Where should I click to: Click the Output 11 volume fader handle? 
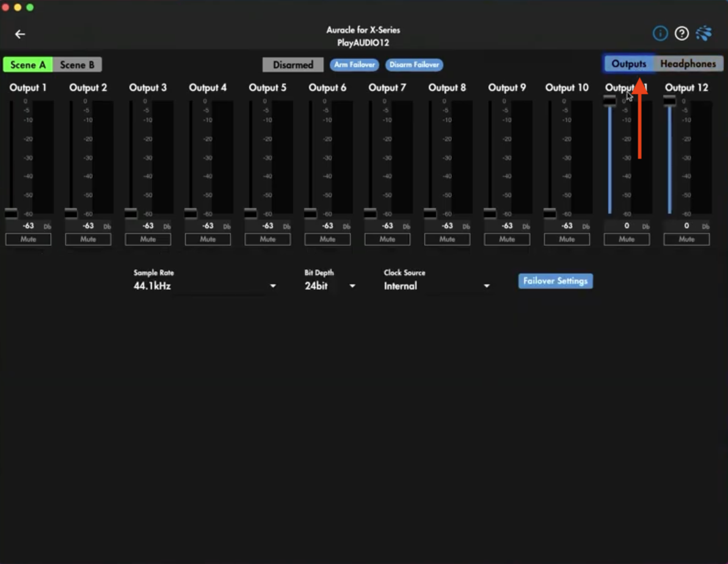tap(610, 102)
